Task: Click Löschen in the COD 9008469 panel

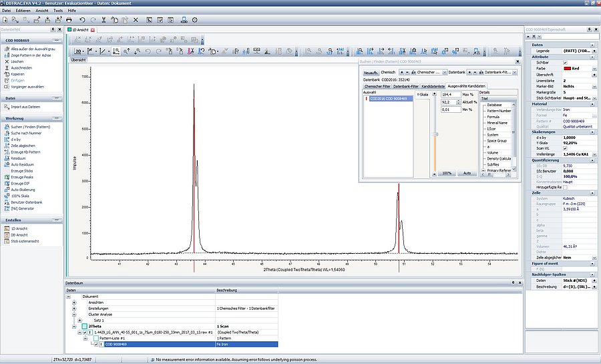Action: (x=17, y=61)
